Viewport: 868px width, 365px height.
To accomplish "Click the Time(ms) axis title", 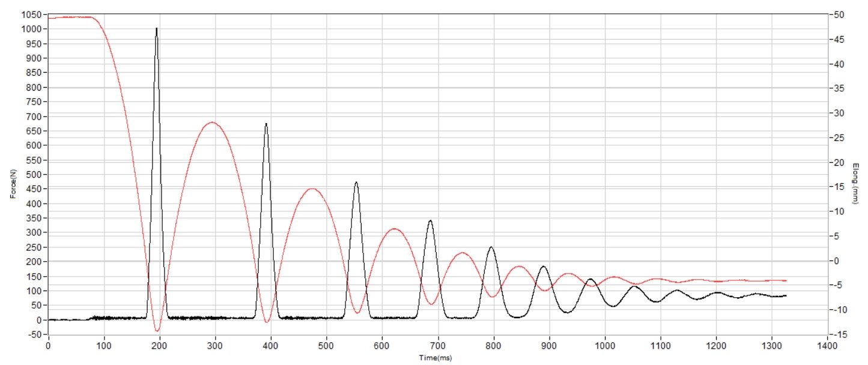I will [x=437, y=357].
